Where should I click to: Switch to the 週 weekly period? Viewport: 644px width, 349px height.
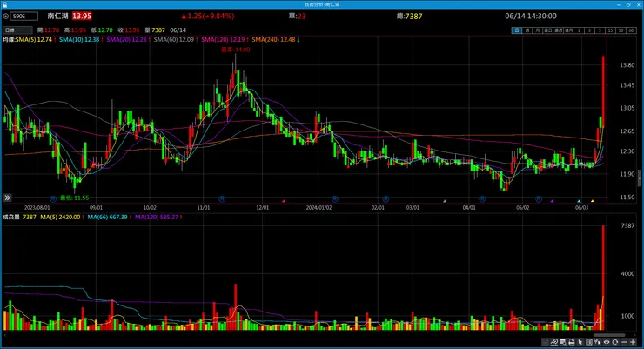(527, 30)
